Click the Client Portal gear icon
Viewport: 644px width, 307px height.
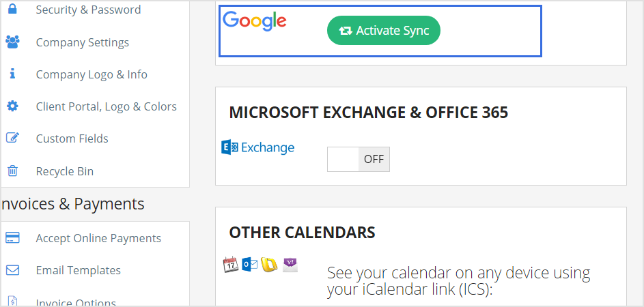point(12,106)
